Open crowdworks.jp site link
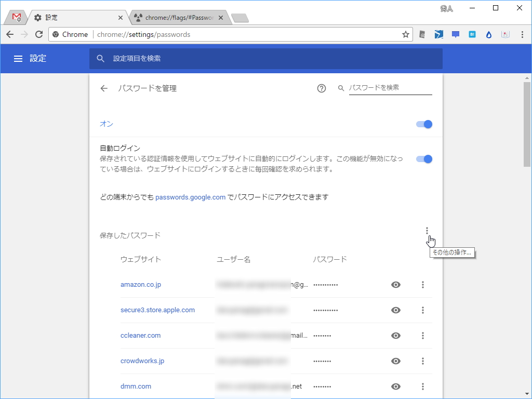 142,361
